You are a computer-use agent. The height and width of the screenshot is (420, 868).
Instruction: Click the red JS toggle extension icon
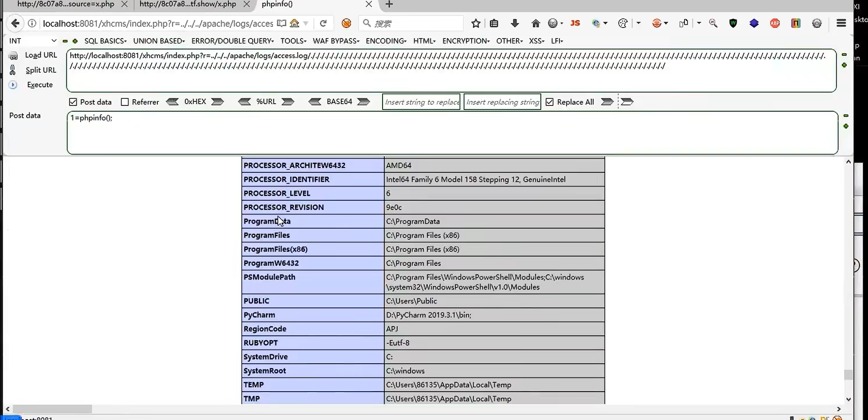(x=575, y=23)
